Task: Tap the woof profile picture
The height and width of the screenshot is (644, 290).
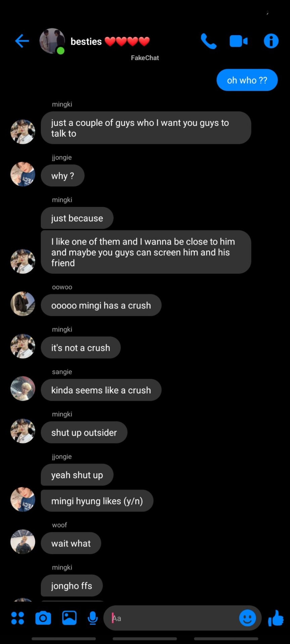Action: point(23,542)
